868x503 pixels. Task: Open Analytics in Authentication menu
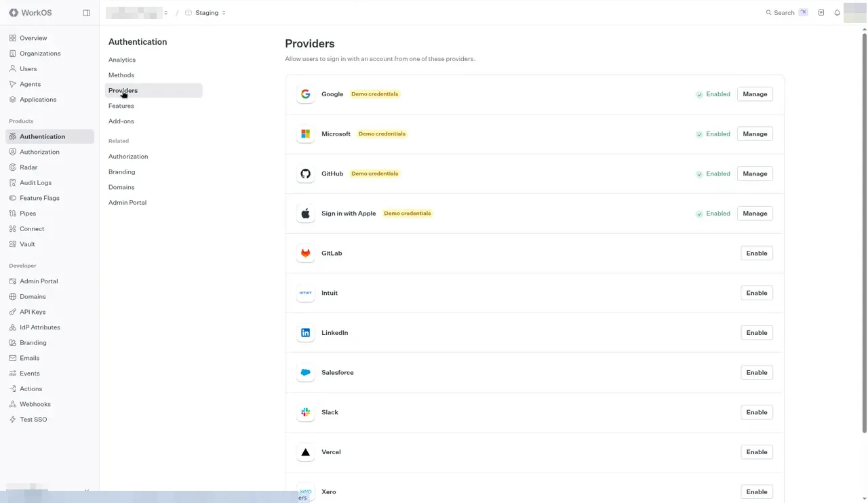point(122,60)
